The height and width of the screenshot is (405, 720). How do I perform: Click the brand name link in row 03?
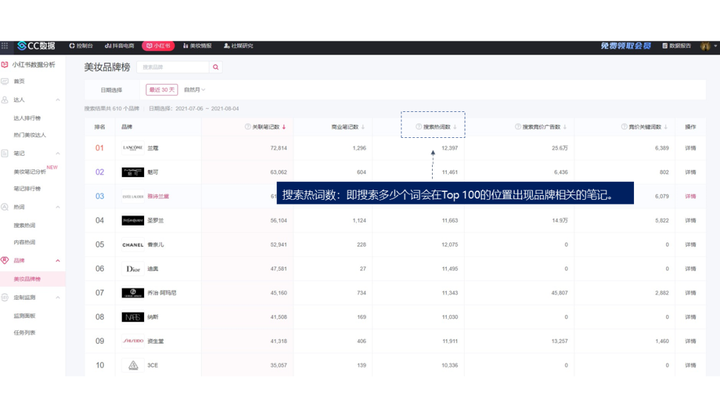(158, 197)
